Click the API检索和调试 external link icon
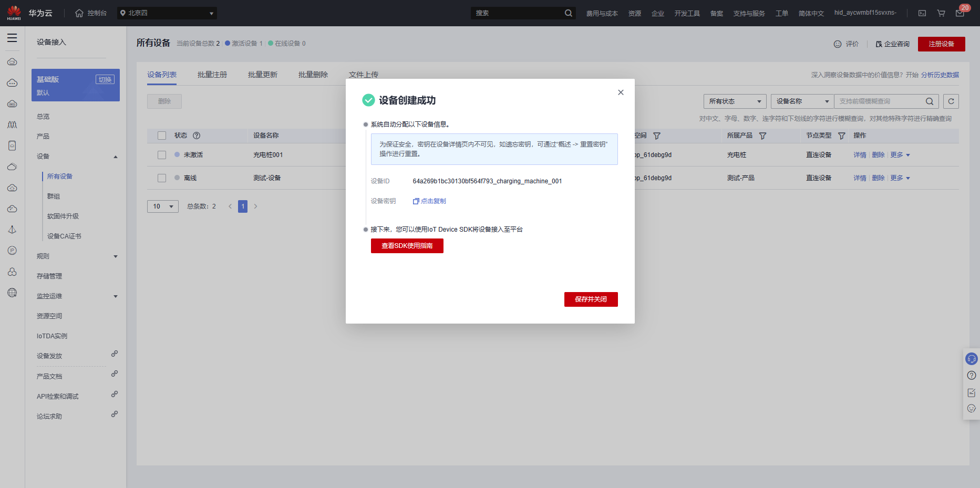Screen dimensions: 980x488 (x=114, y=394)
